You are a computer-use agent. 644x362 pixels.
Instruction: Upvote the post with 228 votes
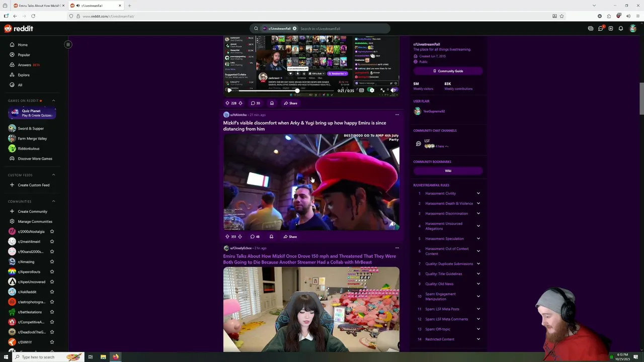tap(227, 103)
